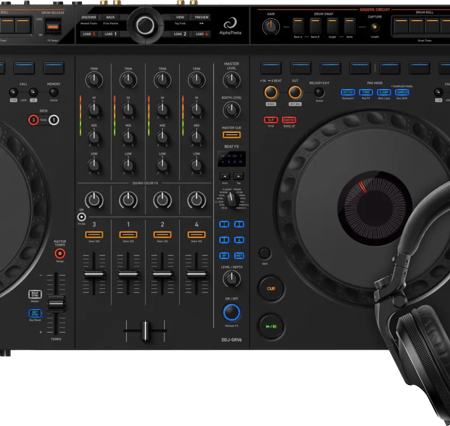Click the TRIM knob above channel 3
Image resolution: width=450 pixels, height=426 pixels.
[94, 80]
